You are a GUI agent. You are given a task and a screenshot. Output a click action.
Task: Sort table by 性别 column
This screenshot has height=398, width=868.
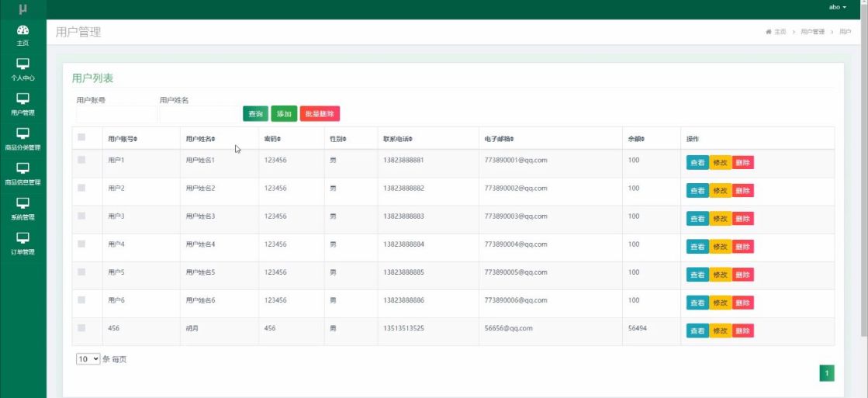click(337, 139)
